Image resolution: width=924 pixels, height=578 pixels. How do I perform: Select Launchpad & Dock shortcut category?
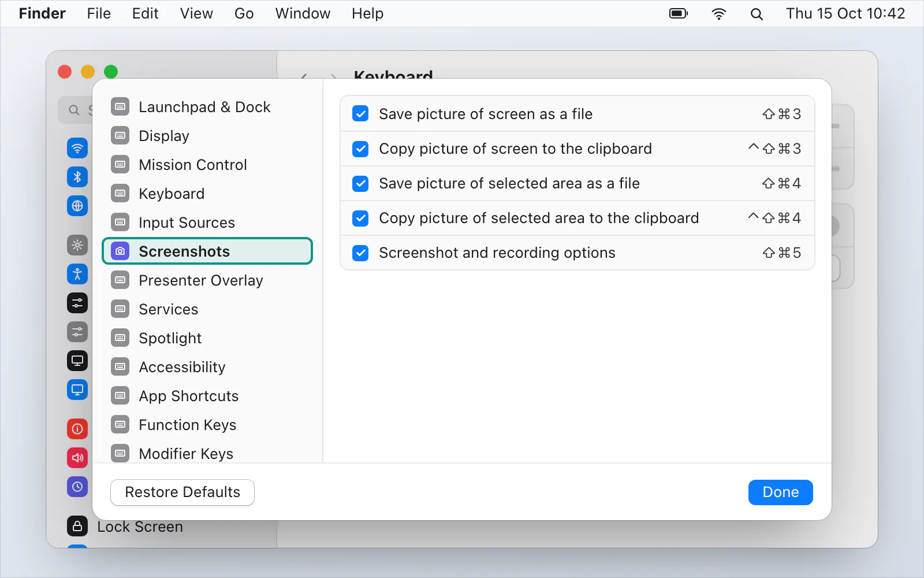click(207, 107)
